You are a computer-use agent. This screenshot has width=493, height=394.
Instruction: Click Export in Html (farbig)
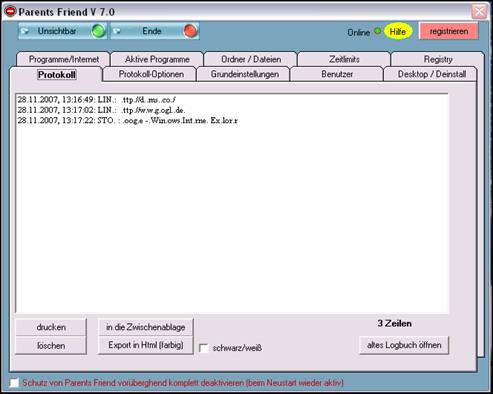pos(146,345)
